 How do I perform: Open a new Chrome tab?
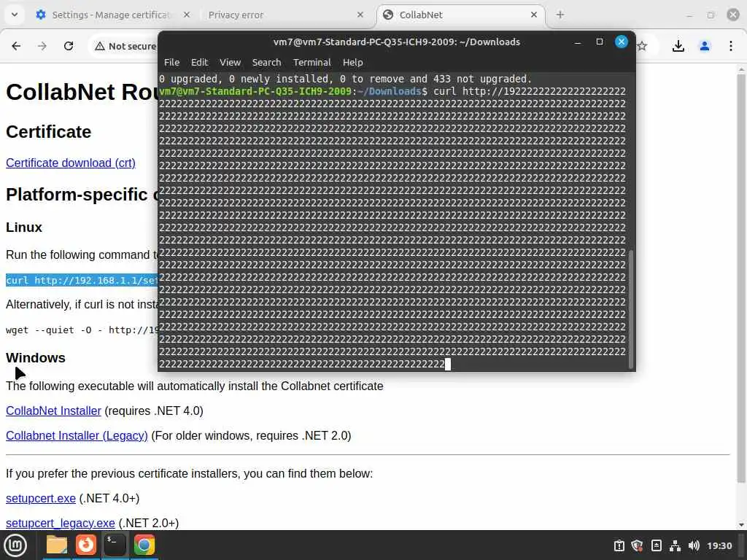(560, 15)
